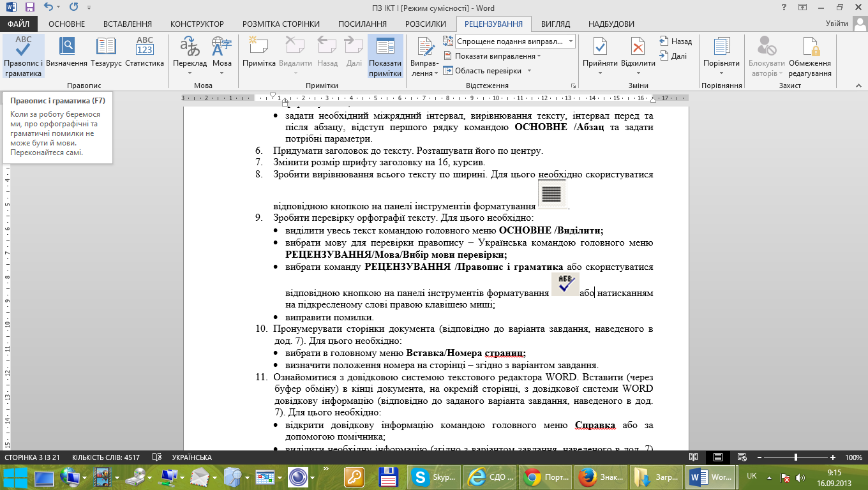Open Word Help question mark
The height and width of the screenshot is (490, 868).
784,7
